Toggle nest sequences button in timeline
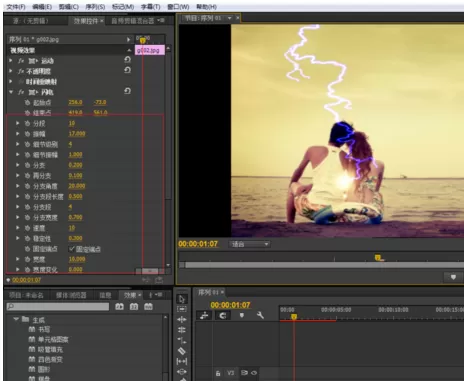Image resolution: width=464 pixels, height=381 pixels. [204, 315]
